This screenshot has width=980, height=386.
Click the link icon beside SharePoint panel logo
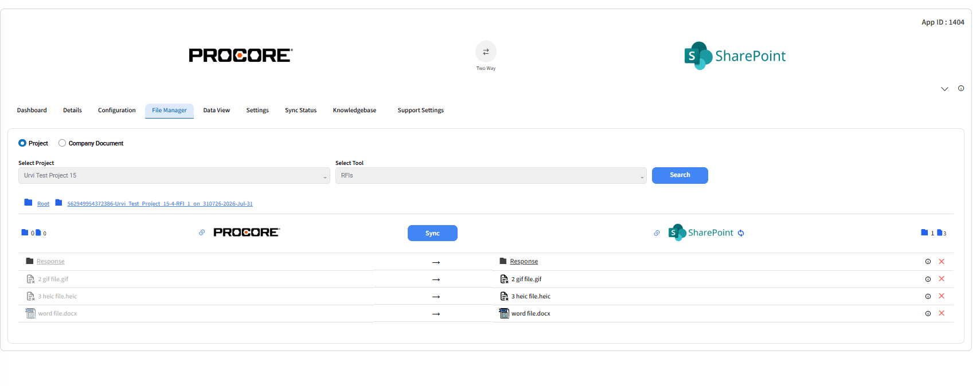(x=657, y=233)
